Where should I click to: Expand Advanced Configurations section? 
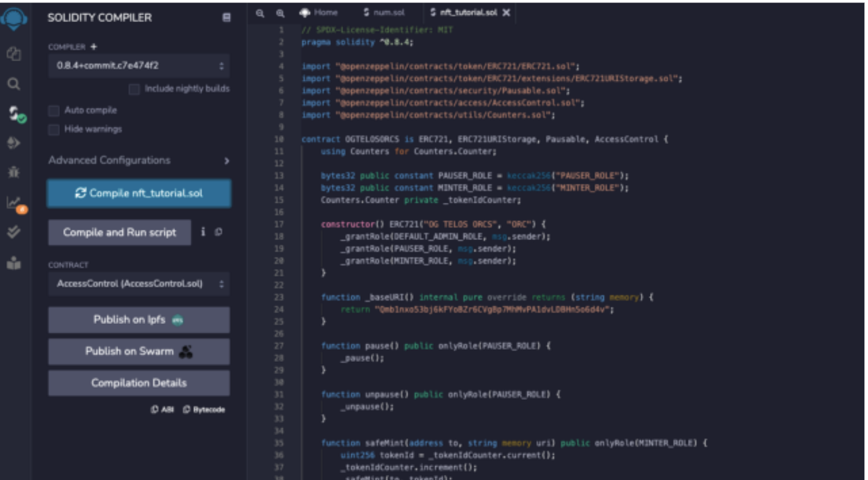[x=139, y=160]
